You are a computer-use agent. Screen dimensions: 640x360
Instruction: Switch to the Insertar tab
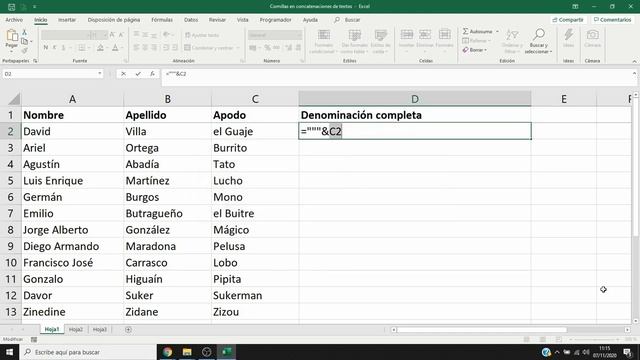tap(67, 20)
